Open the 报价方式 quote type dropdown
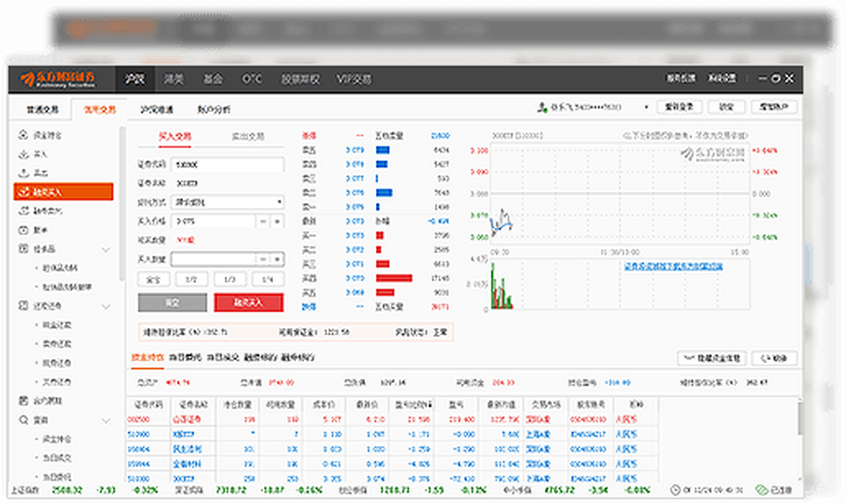This screenshot has width=846, height=504. point(280,202)
